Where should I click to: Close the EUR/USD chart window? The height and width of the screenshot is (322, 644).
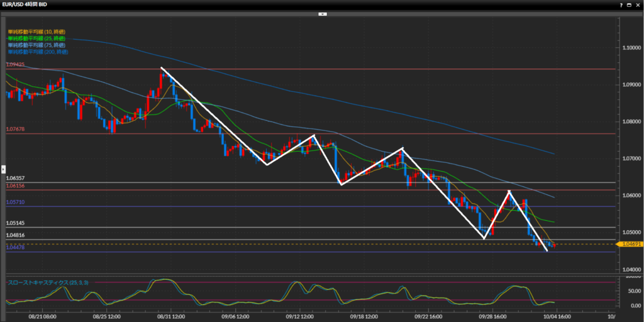pyautogui.click(x=638, y=4)
